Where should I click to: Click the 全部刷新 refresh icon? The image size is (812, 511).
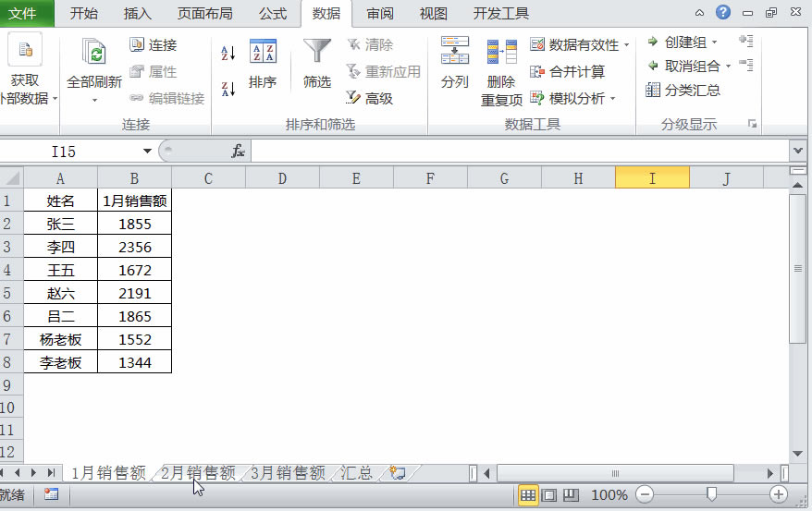tap(93, 53)
